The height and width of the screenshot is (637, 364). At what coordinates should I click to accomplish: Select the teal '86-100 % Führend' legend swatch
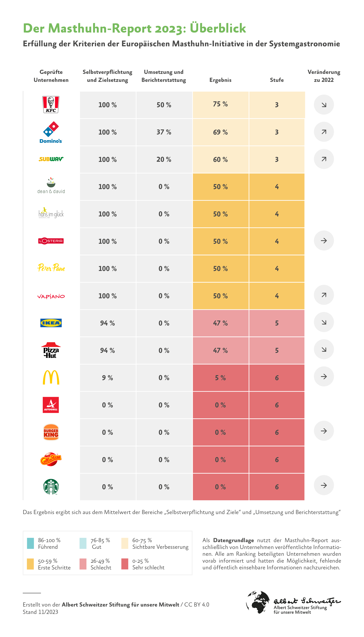(x=30, y=543)
